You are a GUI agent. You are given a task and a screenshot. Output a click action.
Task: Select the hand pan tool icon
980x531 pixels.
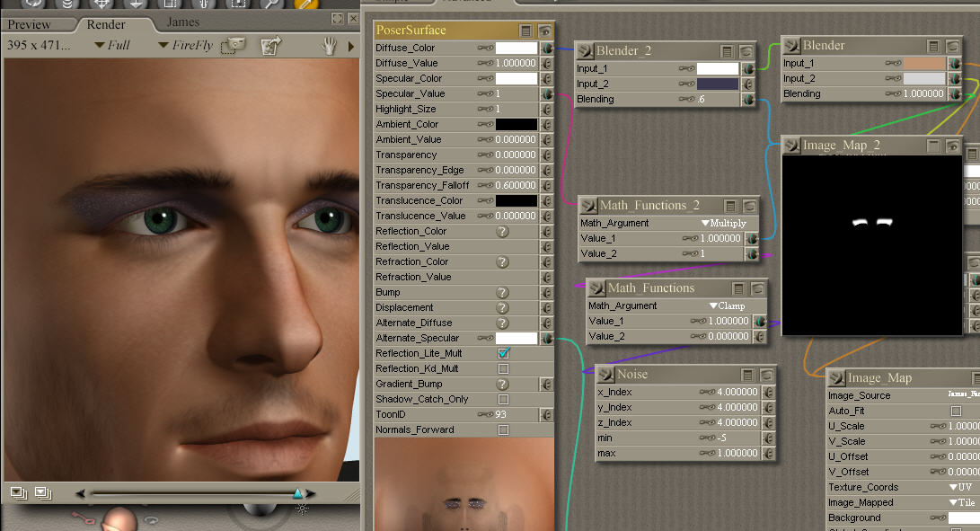330,45
